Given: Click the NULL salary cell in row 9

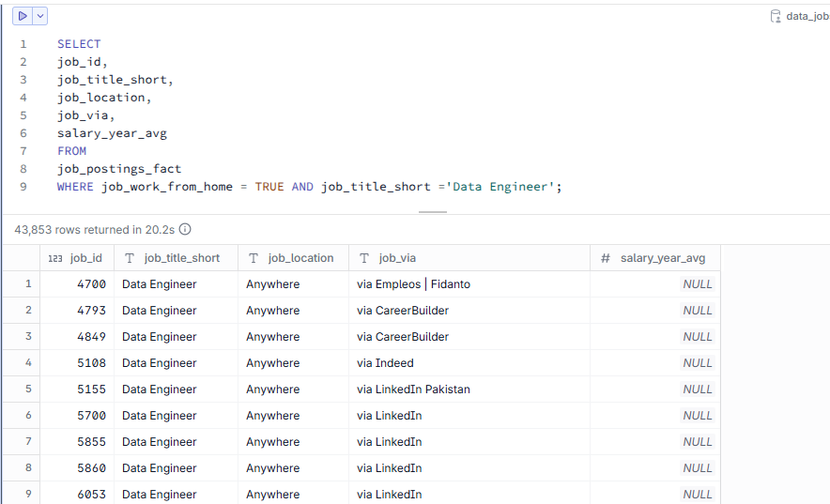Looking at the screenshot, I should (655, 494).
